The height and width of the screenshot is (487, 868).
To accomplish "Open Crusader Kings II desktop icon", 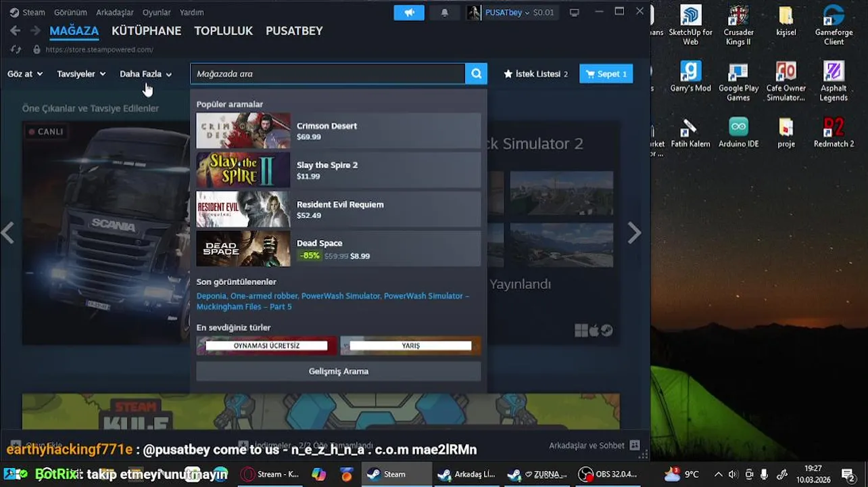I will 738,25.
